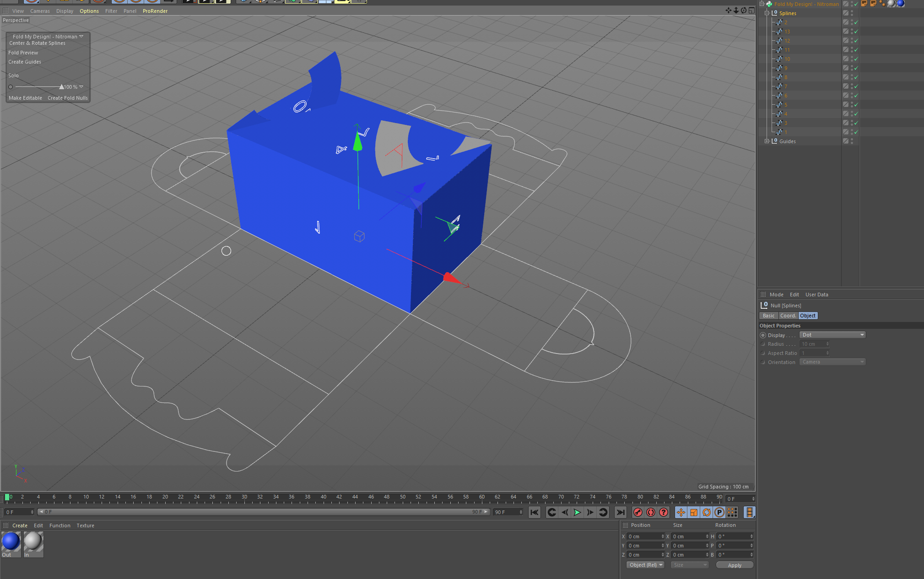Image resolution: width=924 pixels, height=579 pixels.
Task: Switch to the Basic attribute tab
Action: click(769, 316)
